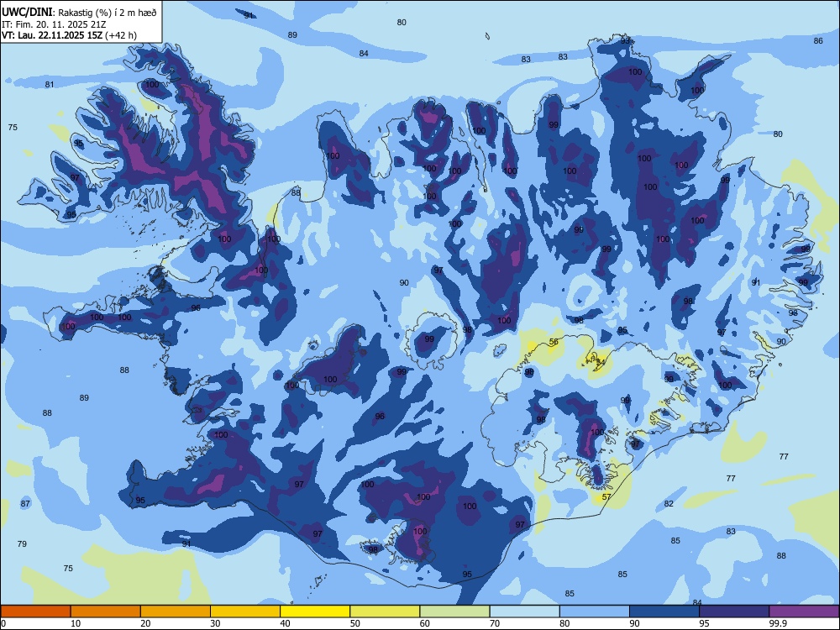
Task: Click the title text 'UWC/DINI: Rakastig (%) í 2 m hæð'
Action: (x=79, y=12)
